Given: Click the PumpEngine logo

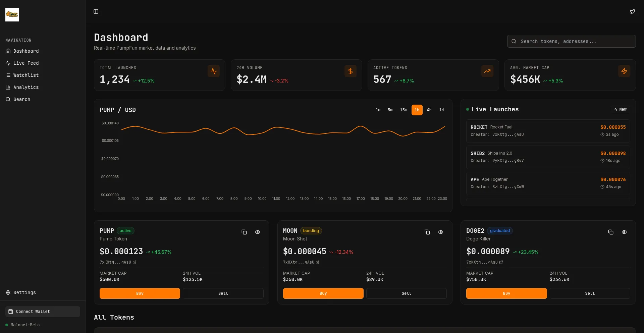Looking at the screenshot, I should tap(12, 15).
